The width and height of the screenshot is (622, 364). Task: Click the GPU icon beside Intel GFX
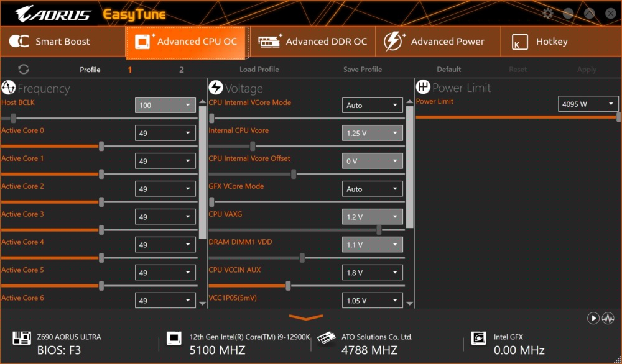tap(478, 339)
